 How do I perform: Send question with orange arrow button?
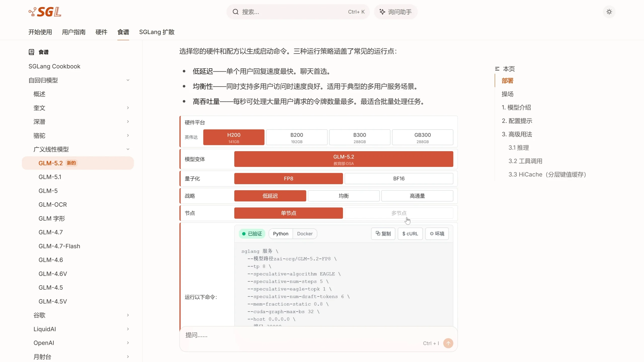(448, 343)
